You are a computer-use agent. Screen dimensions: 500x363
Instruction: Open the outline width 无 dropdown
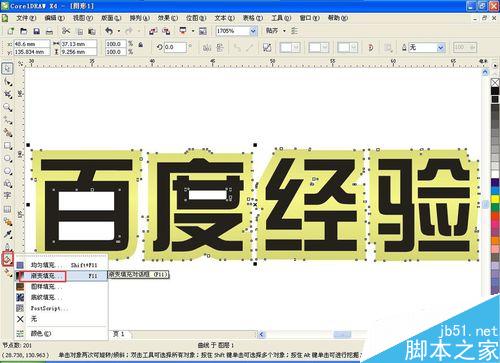441,48
